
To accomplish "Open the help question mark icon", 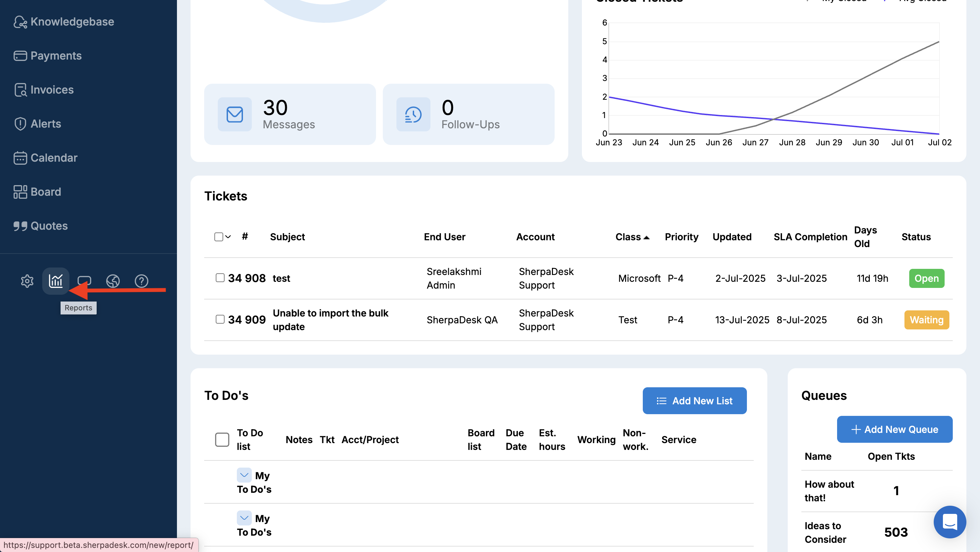I will [141, 281].
